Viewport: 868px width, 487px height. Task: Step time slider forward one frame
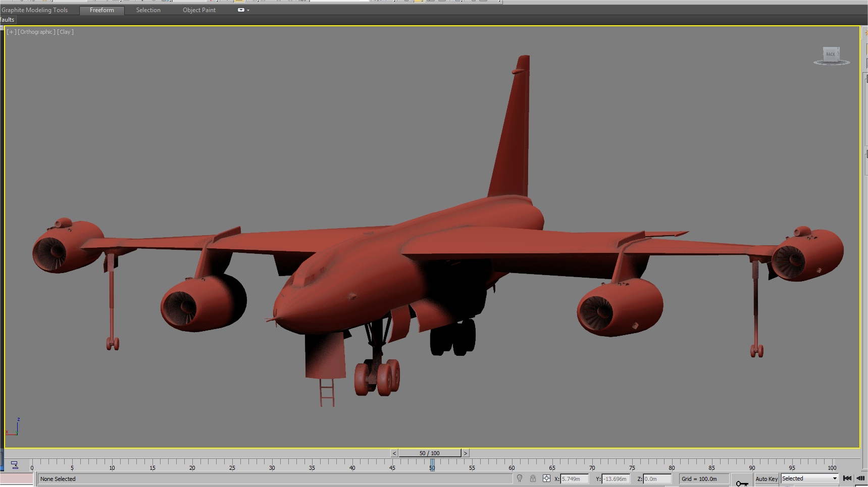coord(466,453)
